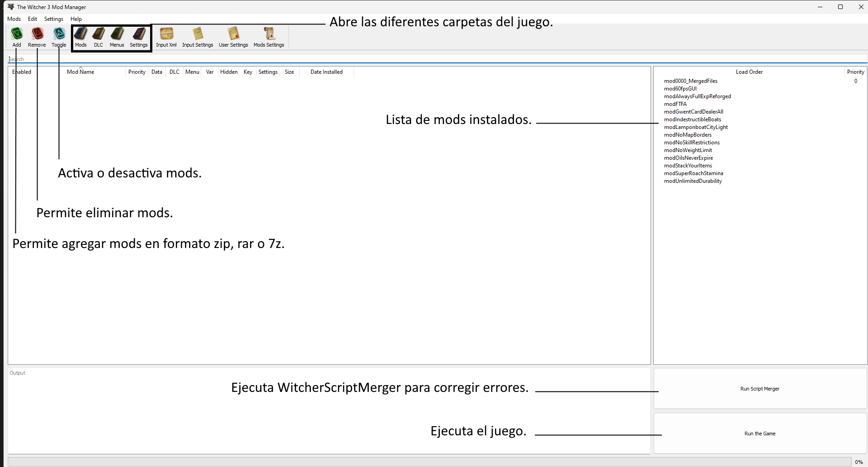Sort by the Key column header
Image resolution: width=868 pixels, height=467 pixels.
click(248, 72)
